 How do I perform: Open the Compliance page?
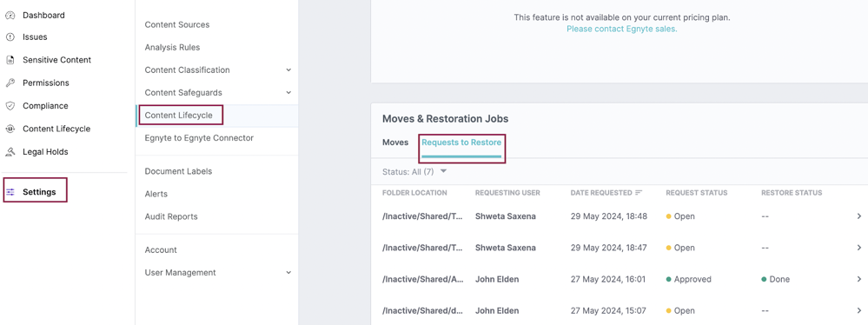click(x=45, y=106)
